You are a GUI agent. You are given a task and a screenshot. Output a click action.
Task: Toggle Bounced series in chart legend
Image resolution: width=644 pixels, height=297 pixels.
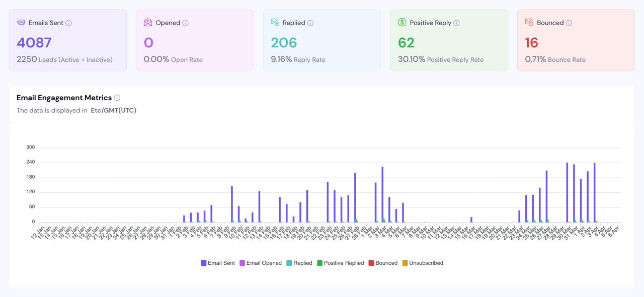tap(383, 263)
